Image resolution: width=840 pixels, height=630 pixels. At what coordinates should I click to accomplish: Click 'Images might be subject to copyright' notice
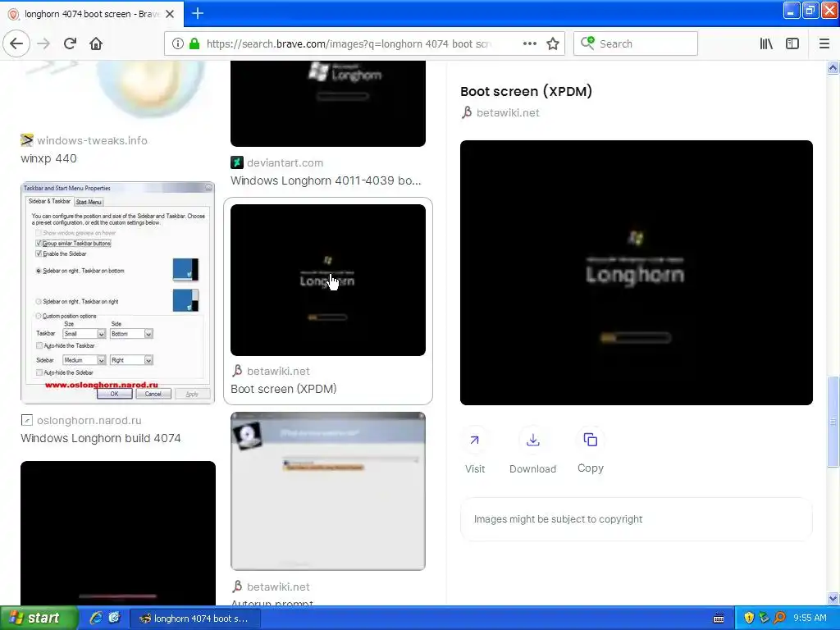click(x=558, y=519)
